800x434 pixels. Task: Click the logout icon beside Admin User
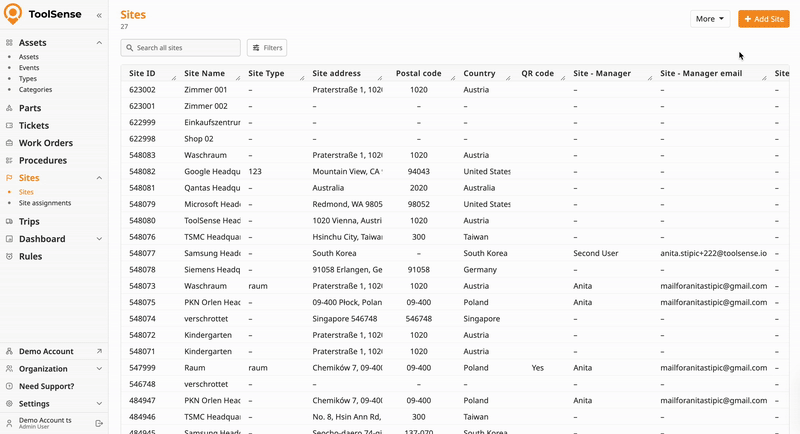(x=99, y=423)
